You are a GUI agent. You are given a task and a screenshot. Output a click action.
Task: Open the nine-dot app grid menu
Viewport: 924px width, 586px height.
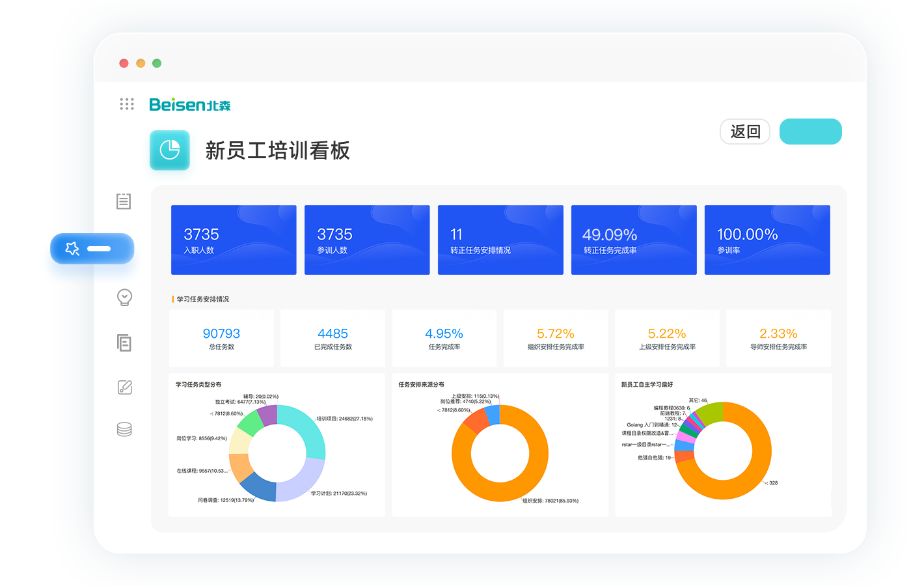[127, 104]
